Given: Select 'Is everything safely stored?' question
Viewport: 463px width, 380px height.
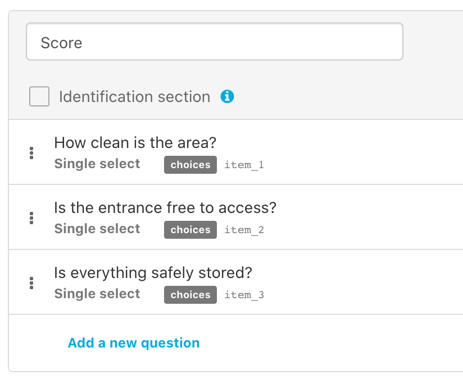Looking at the screenshot, I should pyautogui.click(x=153, y=273).
